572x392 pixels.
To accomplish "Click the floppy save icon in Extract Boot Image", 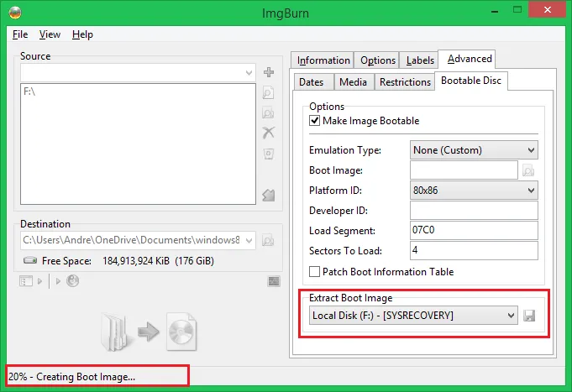I will (529, 316).
